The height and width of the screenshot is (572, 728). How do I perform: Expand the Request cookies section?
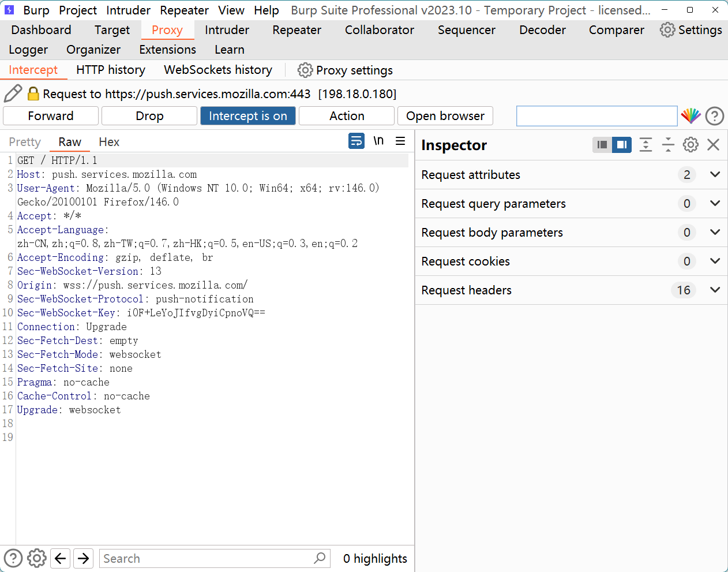pos(571,261)
